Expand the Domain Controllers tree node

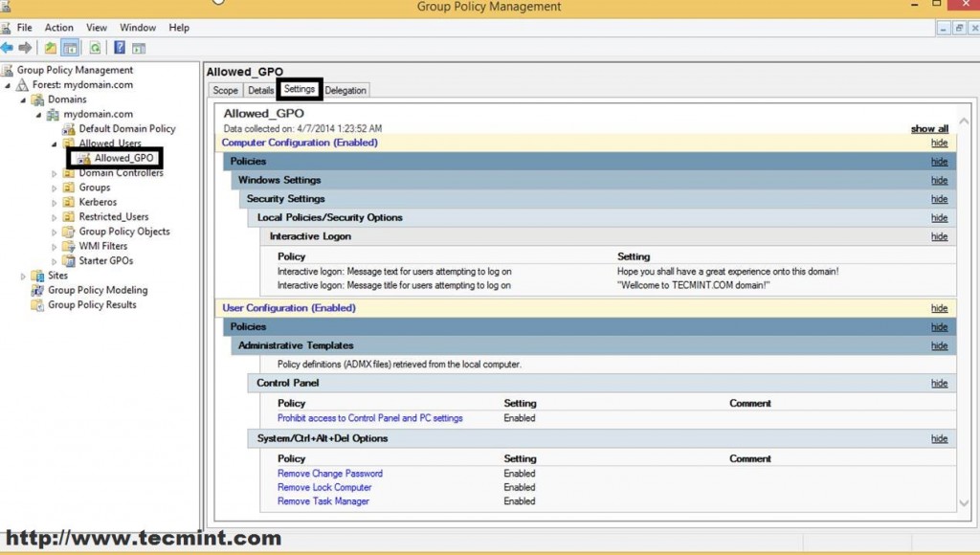click(54, 172)
